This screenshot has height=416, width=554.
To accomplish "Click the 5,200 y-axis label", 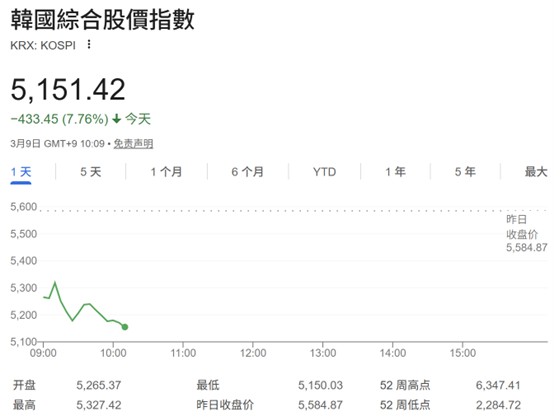I will 24,315.
